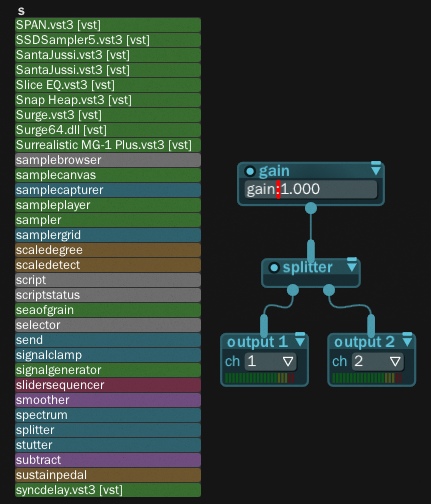Select syncdelay.vst3 [vst] entry

tap(108, 490)
